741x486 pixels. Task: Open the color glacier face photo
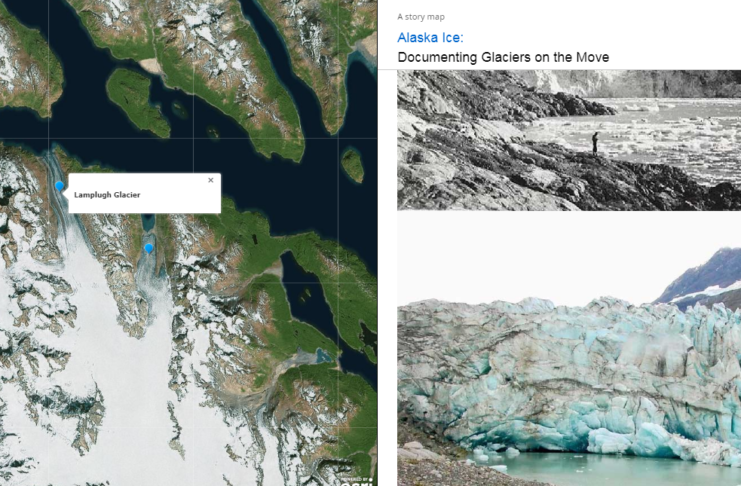pyautogui.click(x=568, y=350)
